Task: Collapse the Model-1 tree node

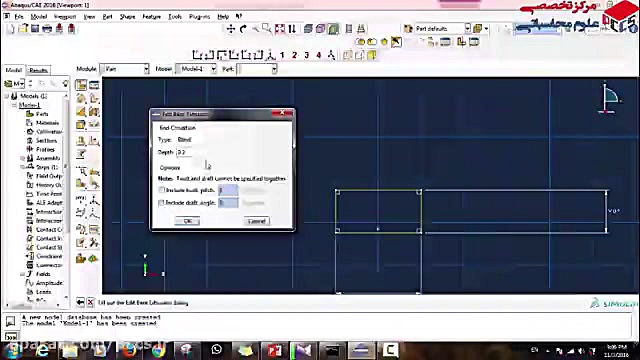Action: pos(14,105)
